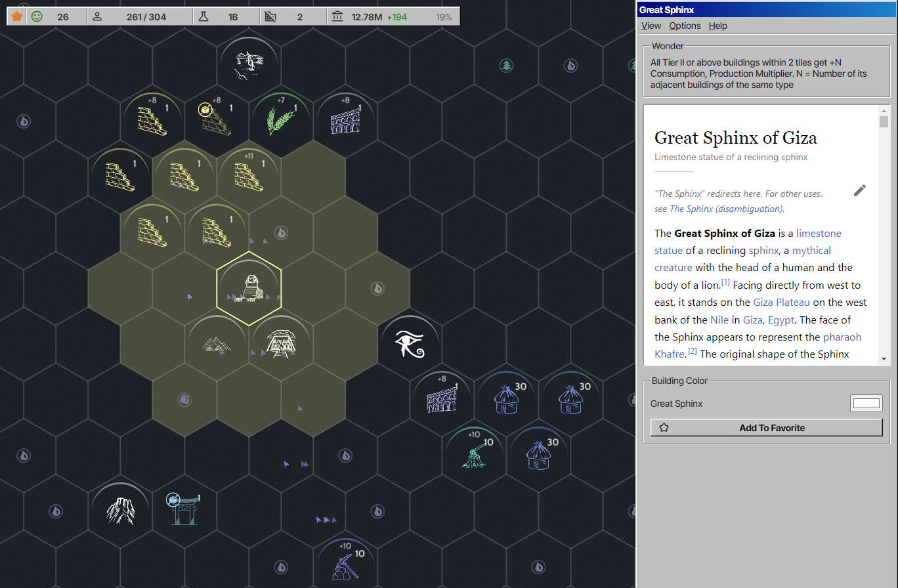Select the Great Sphinx tile on the map
Image resolution: width=898 pixels, height=588 pixels.
[x=249, y=288]
